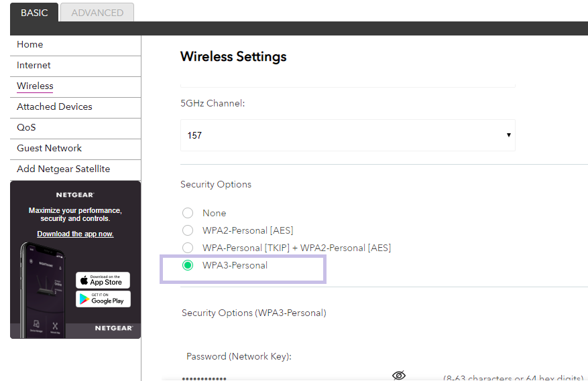Click the phone image in the Netgear ad

click(x=44, y=288)
